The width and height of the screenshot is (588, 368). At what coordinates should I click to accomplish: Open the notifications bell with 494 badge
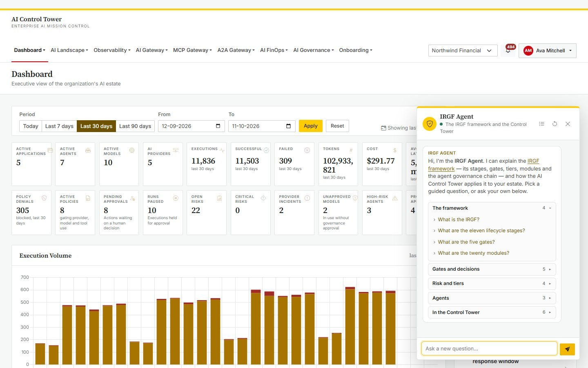click(x=508, y=50)
